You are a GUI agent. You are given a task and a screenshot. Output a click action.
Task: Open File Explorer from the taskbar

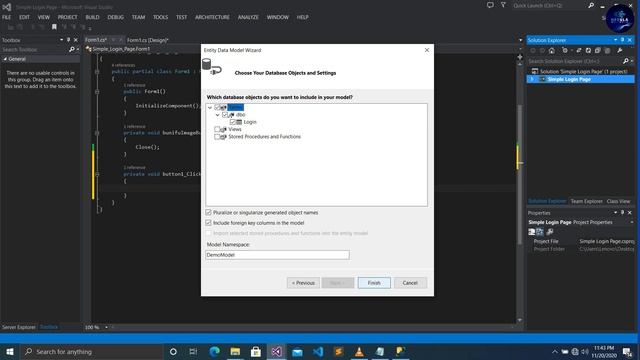point(235,351)
